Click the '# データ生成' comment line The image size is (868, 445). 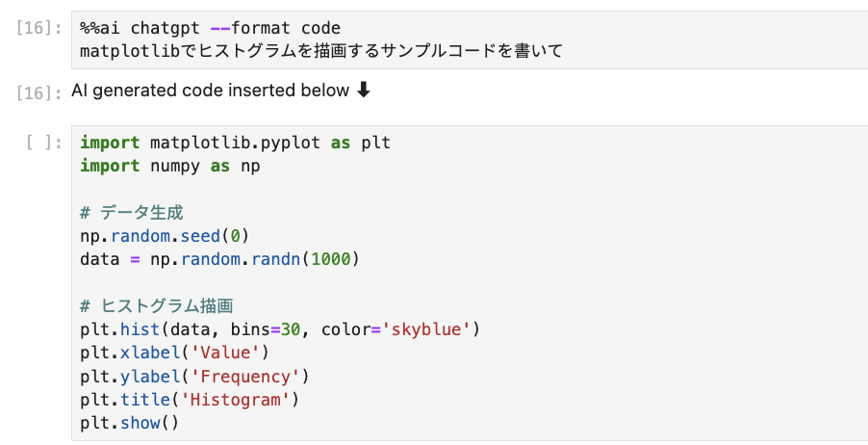tap(132, 212)
